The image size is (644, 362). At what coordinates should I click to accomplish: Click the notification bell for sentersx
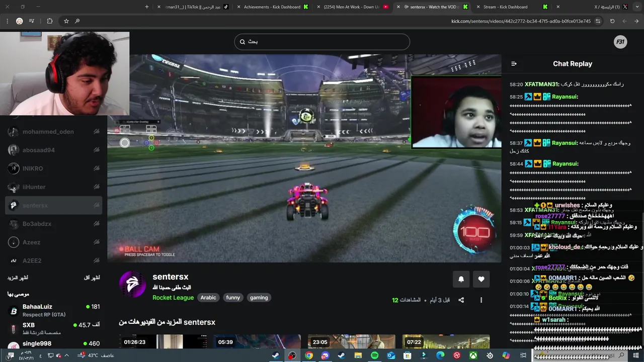tap(461, 280)
